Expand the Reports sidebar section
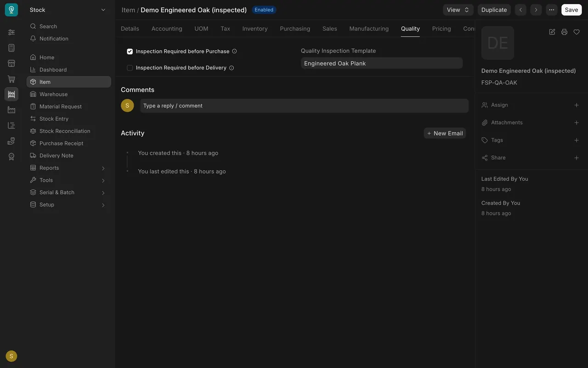Viewport: 588px width, 368px height. click(68, 168)
